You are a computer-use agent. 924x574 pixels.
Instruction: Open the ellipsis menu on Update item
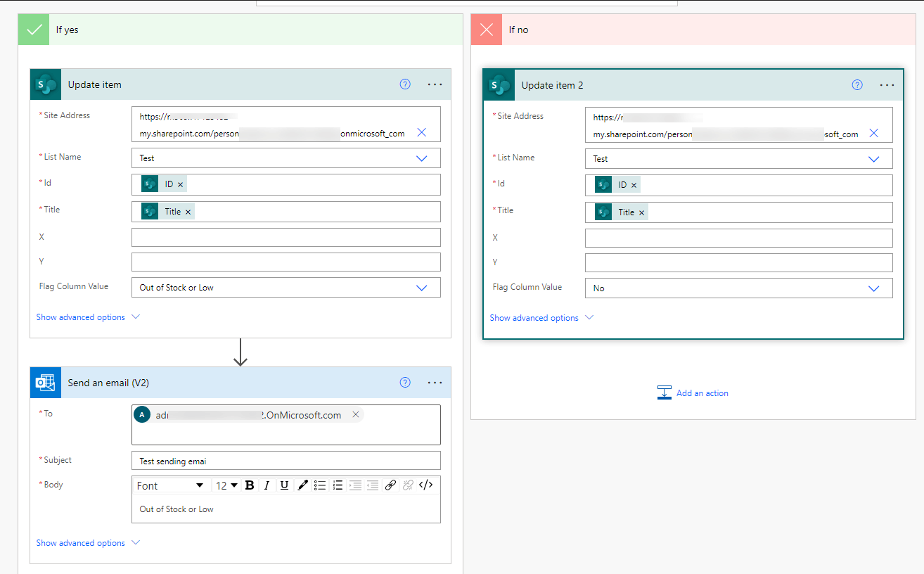pos(435,84)
